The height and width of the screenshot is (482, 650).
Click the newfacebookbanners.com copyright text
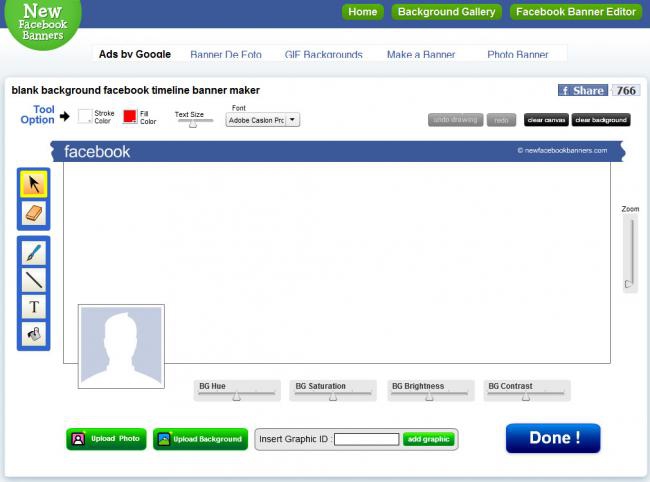point(562,150)
